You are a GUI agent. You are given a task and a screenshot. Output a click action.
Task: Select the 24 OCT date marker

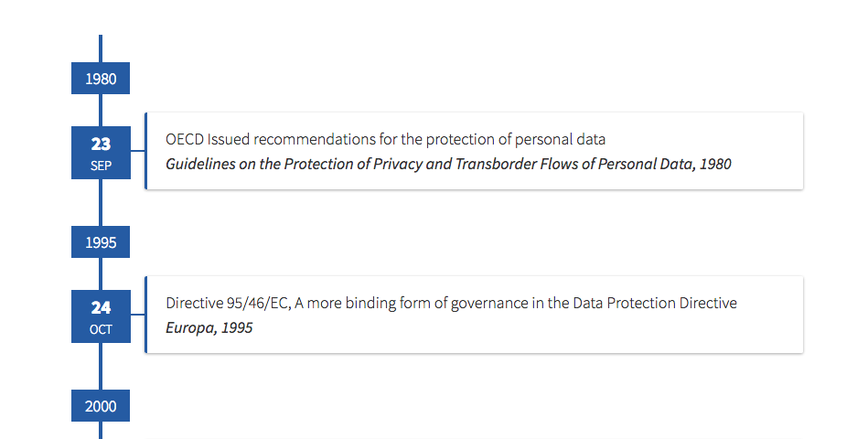pyautogui.click(x=101, y=316)
